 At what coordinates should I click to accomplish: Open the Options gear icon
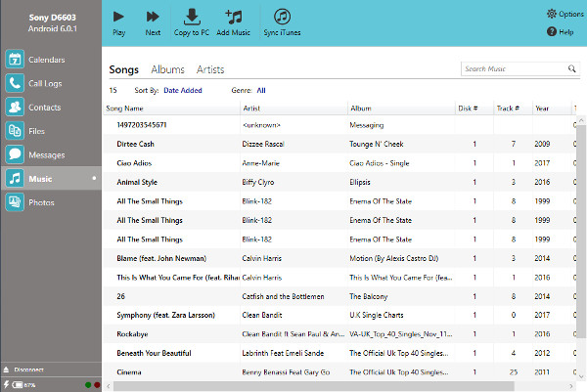coord(552,14)
